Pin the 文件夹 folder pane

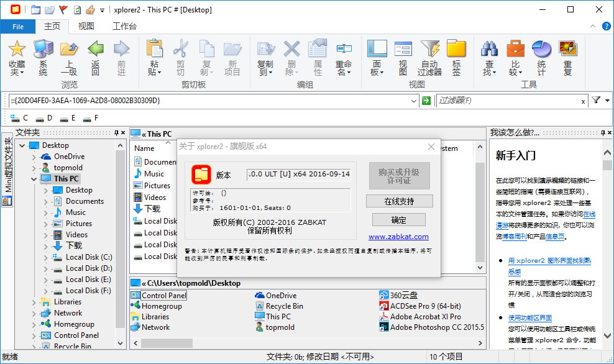click(x=116, y=133)
